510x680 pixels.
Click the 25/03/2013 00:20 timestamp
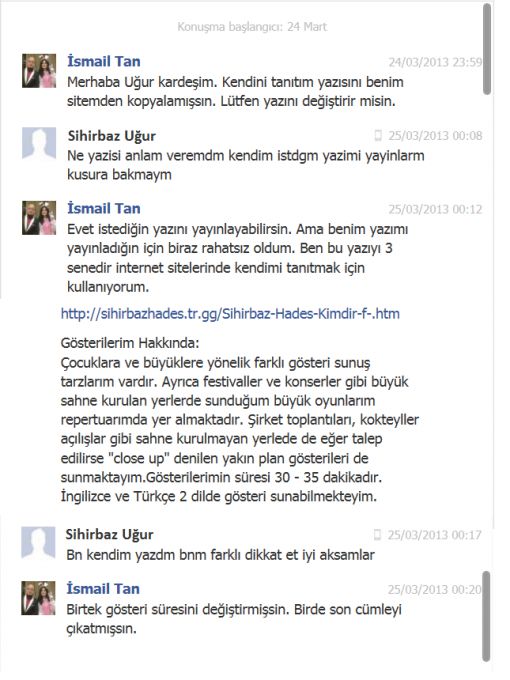pos(435,589)
